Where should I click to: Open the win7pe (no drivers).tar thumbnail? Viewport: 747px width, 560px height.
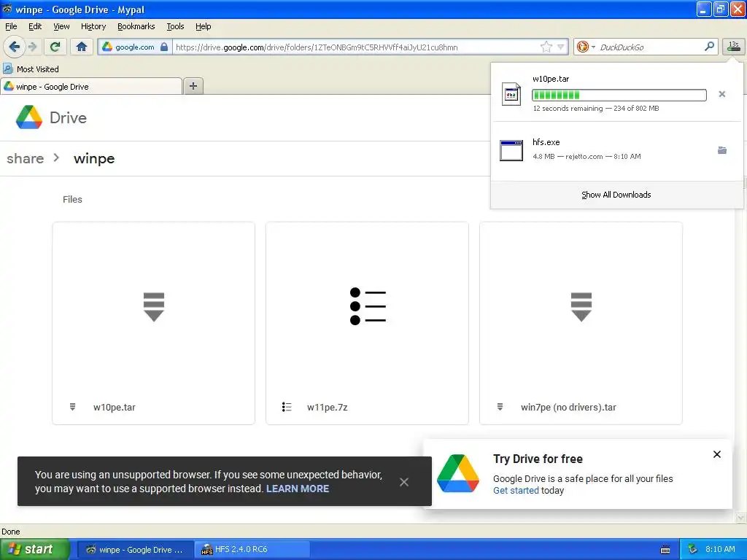click(581, 306)
